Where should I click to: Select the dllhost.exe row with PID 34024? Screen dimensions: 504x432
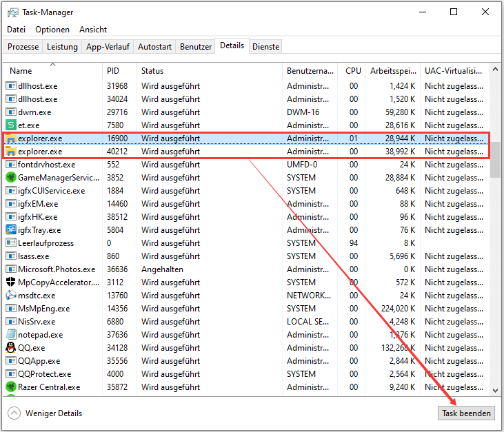(246, 99)
